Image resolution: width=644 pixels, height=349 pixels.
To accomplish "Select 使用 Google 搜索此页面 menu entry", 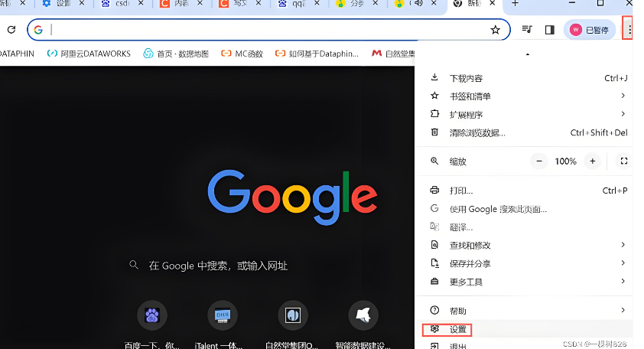I will point(525,209).
